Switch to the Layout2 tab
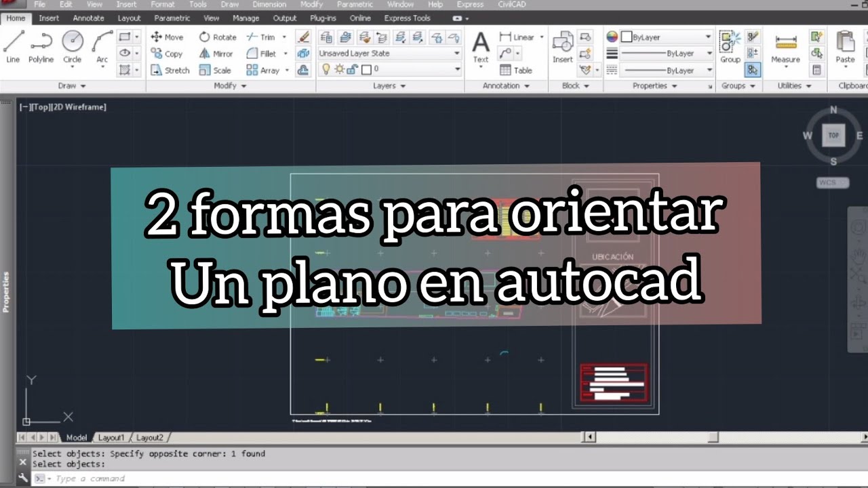The height and width of the screenshot is (488, 868). coord(150,438)
